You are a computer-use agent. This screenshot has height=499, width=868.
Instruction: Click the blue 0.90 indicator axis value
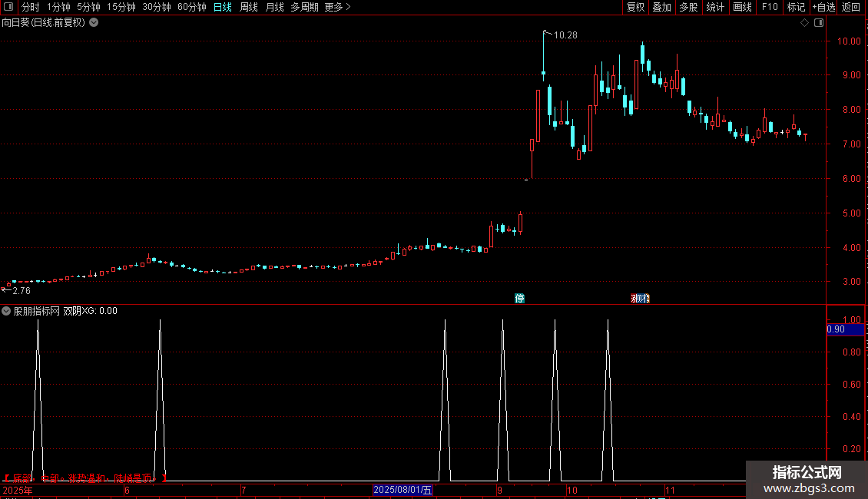(x=845, y=329)
